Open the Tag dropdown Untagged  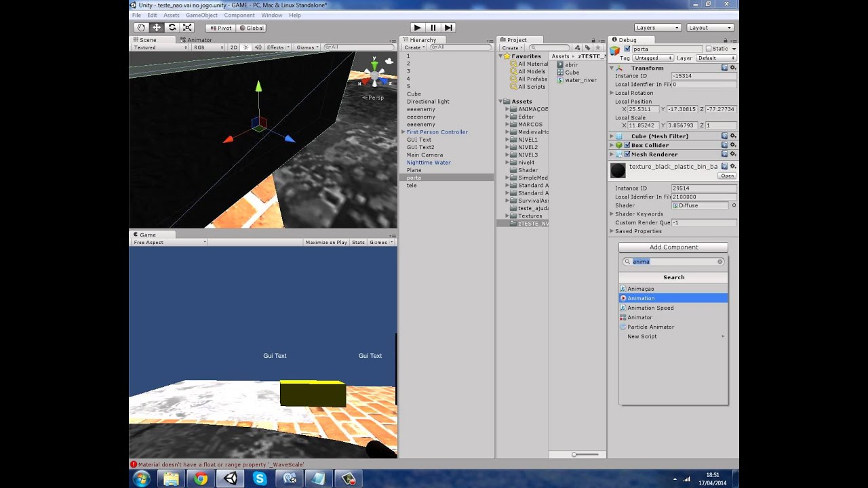654,58
